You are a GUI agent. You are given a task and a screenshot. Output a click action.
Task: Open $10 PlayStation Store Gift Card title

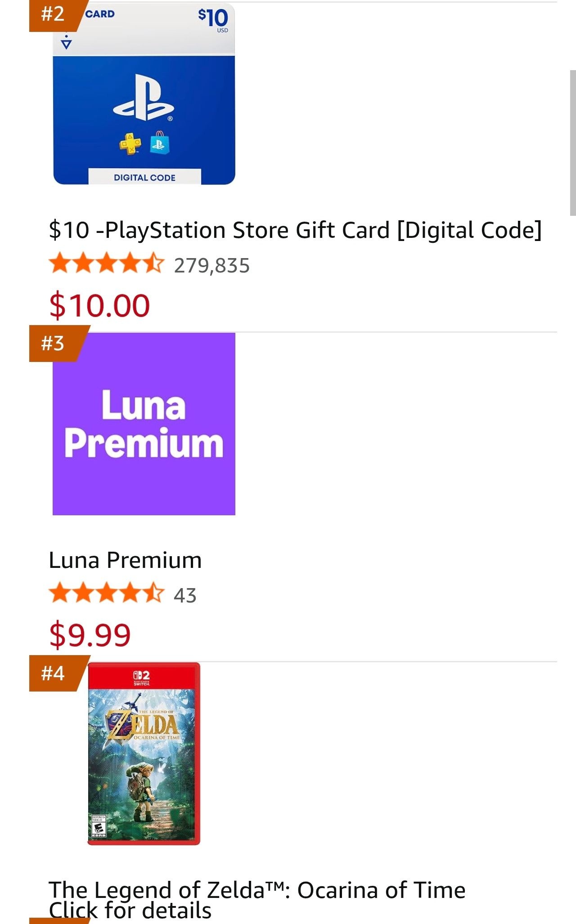pyautogui.click(x=295, y=230)
